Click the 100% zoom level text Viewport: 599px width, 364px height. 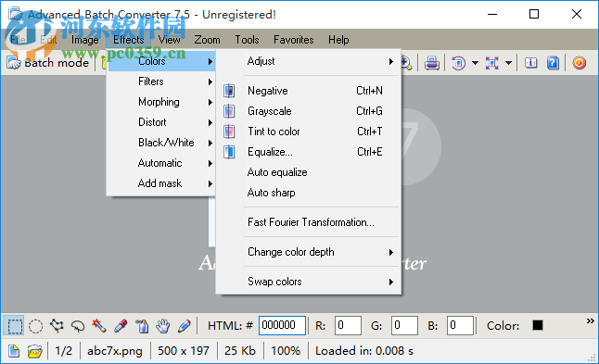(x=286, y=351)
